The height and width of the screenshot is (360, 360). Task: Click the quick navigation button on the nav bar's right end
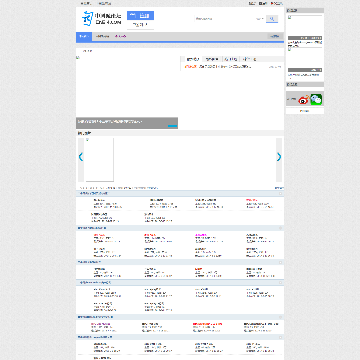275,36
